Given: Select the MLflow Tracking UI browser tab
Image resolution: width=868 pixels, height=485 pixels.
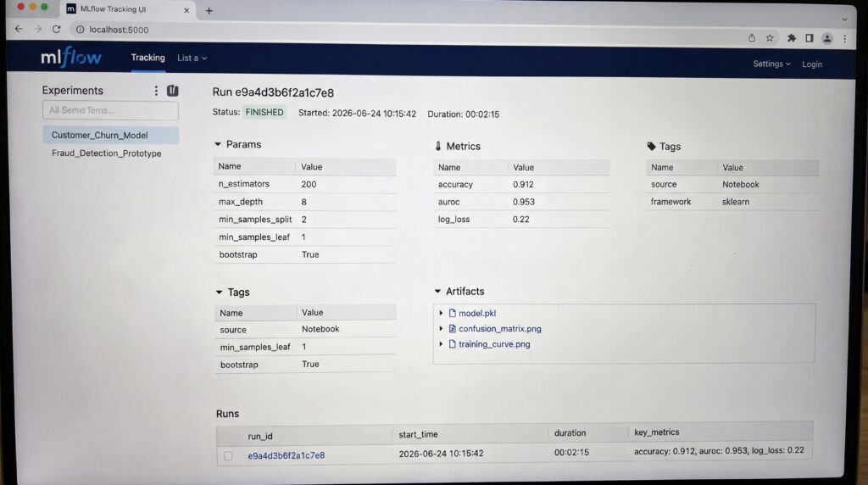Looking at the screenshot, I should (x=129, y=9).
